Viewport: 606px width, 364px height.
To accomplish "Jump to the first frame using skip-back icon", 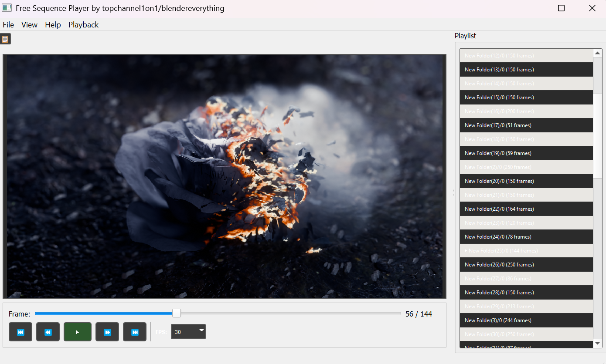I will click(20, 332).
